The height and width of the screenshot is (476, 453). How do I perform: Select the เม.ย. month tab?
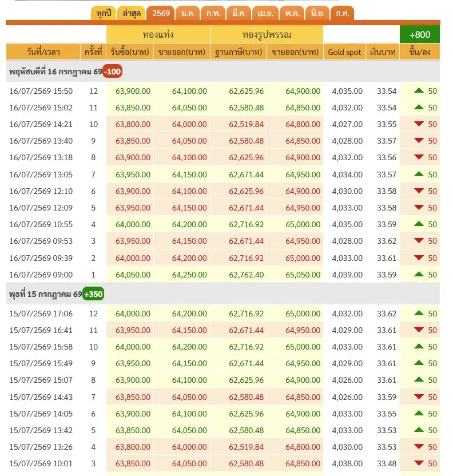point(265,13)
